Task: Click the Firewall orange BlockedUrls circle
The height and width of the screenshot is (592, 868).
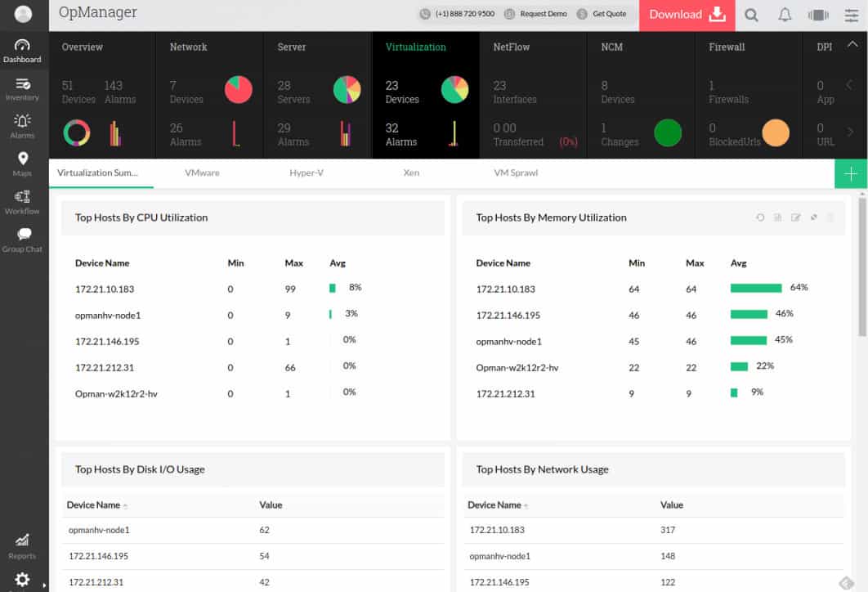Action: [776, 133]
